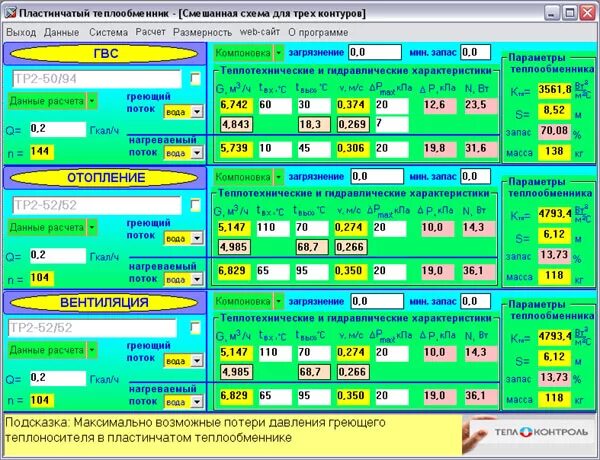Click ГВС power value 31,6

(x=481, y=148)
